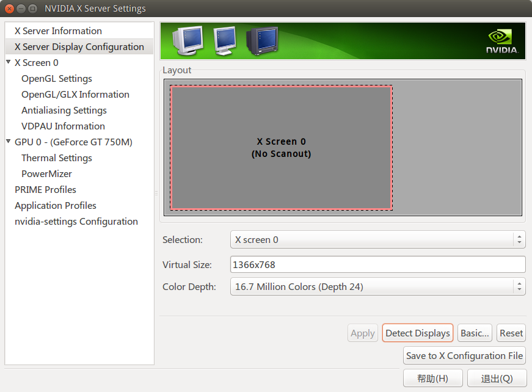Select X Server Display Configuration entry
The height and width of the screenshot is (392, 532).
point(79,47)
